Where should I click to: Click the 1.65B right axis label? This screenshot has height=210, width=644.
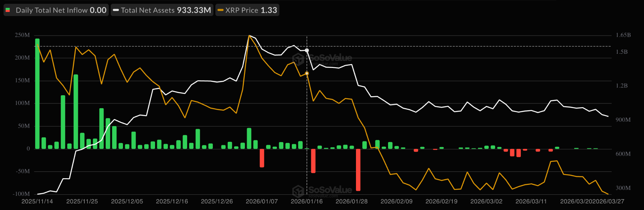623,35
